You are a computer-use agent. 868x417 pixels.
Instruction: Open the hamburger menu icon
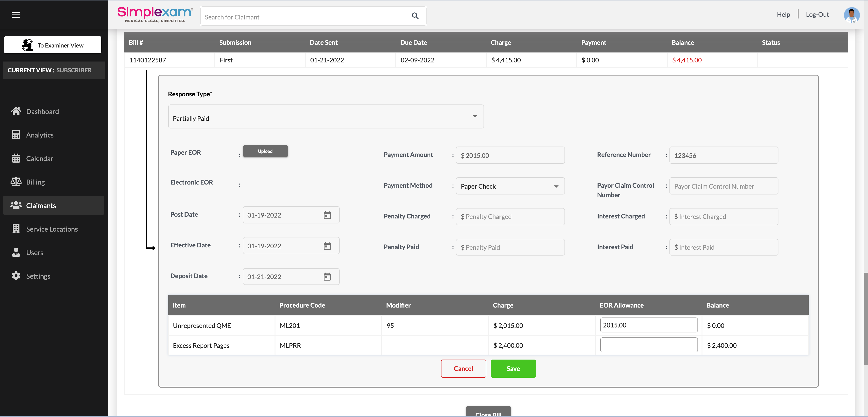(x=16, y=15)
